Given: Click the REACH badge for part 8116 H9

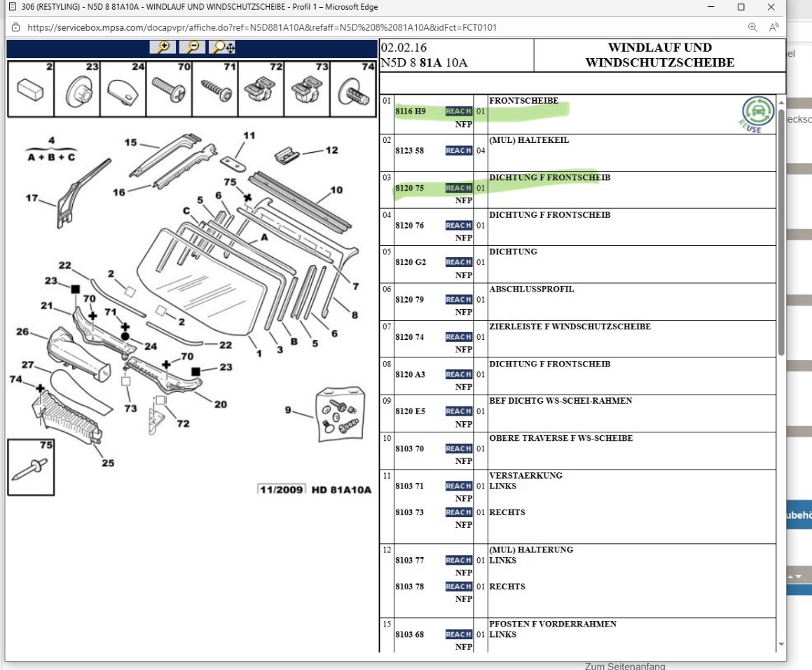Looking at the screenshot, I should 458,111.
